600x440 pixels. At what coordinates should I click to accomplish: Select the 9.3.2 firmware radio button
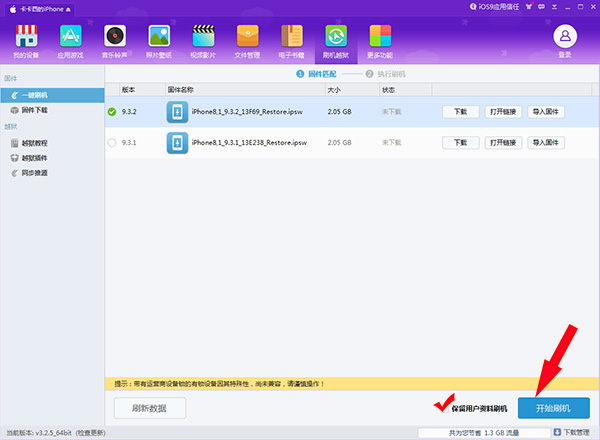pos(112,112)
